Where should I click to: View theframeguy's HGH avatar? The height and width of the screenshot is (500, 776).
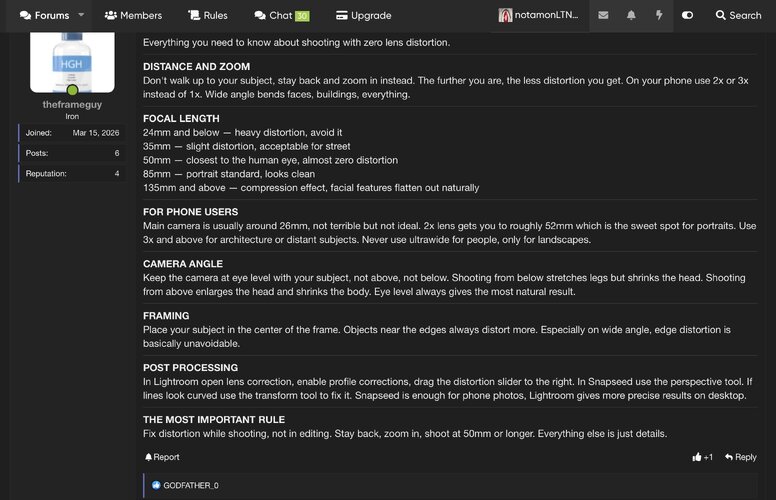(x=72, y=62)
